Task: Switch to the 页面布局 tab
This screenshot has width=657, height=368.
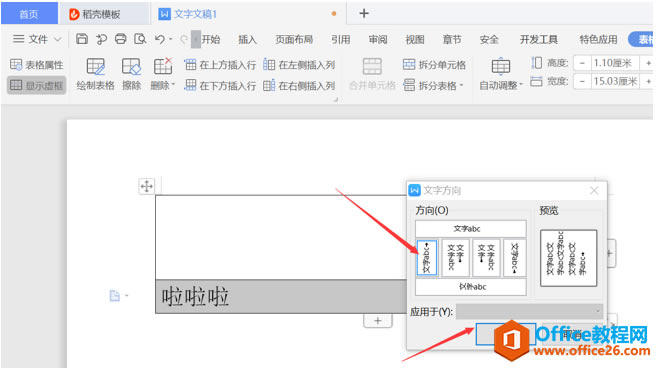Action: click(294, 39)
